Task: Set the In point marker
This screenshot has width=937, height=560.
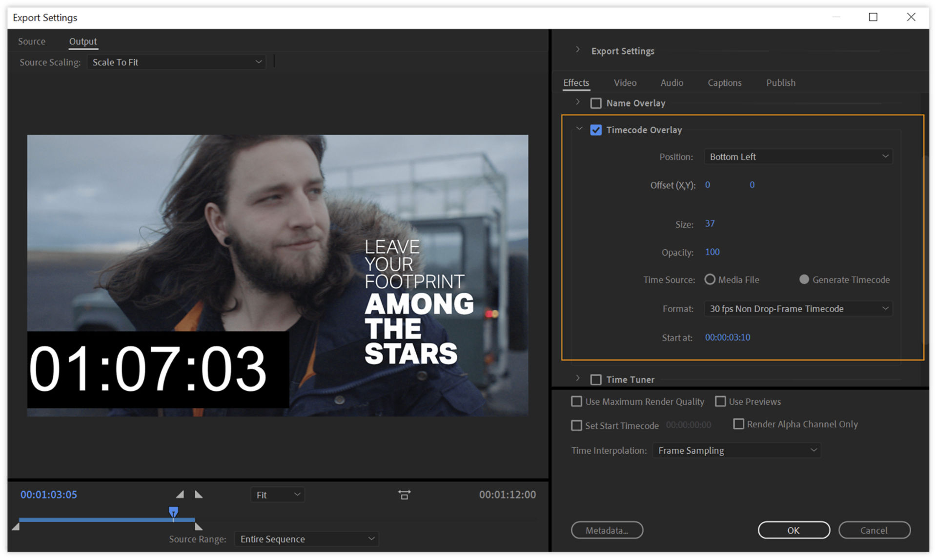Action: 180,494
